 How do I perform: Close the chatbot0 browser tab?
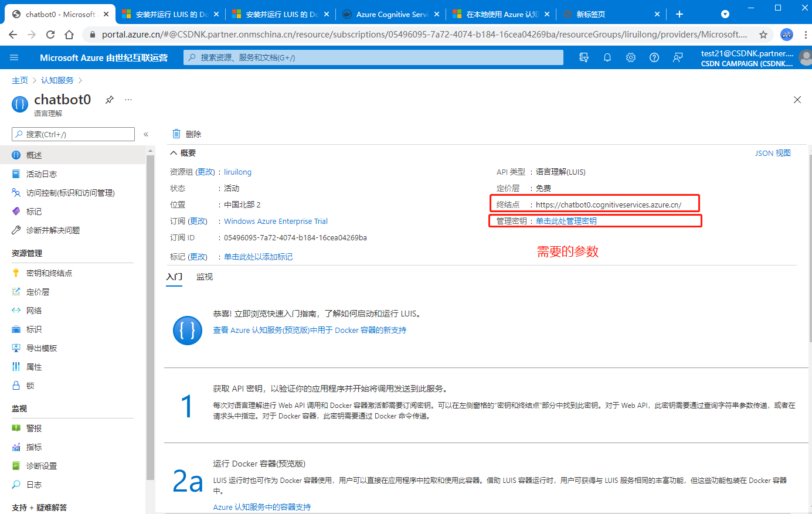106,14
